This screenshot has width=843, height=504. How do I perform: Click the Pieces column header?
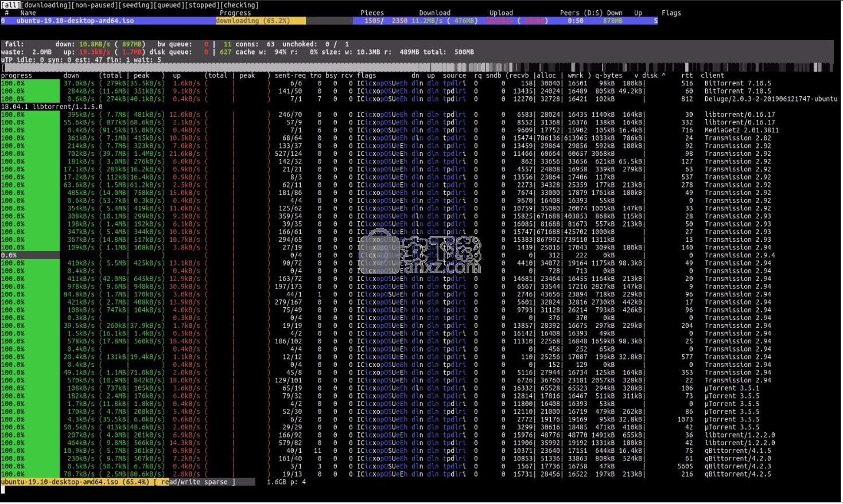coord(372,13)
